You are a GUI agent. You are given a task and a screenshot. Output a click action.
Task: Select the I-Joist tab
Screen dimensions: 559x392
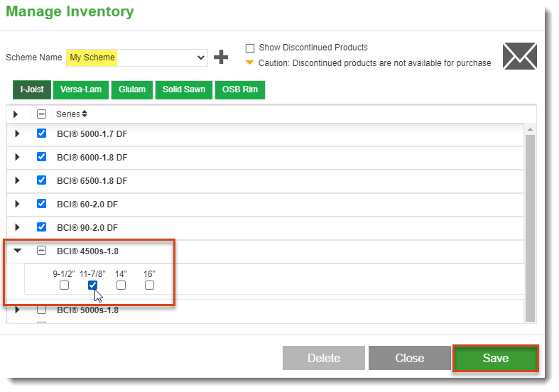click(32, 89)
